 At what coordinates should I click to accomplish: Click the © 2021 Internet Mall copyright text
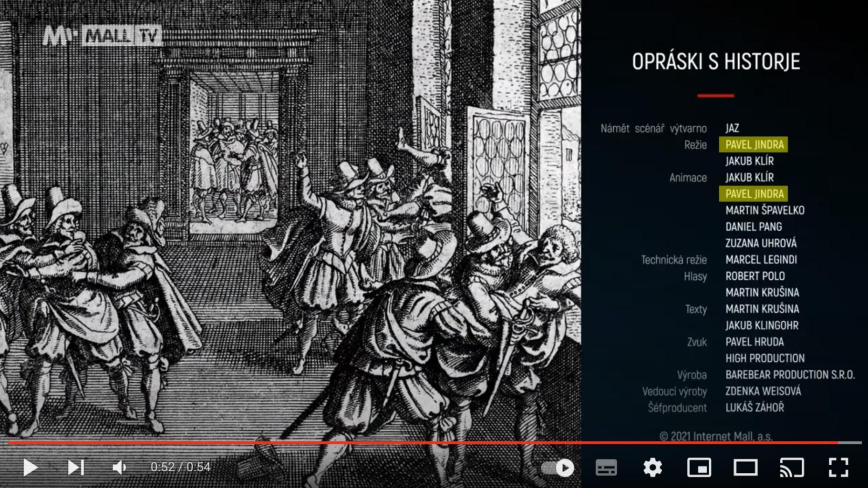(x=716, y=436)
